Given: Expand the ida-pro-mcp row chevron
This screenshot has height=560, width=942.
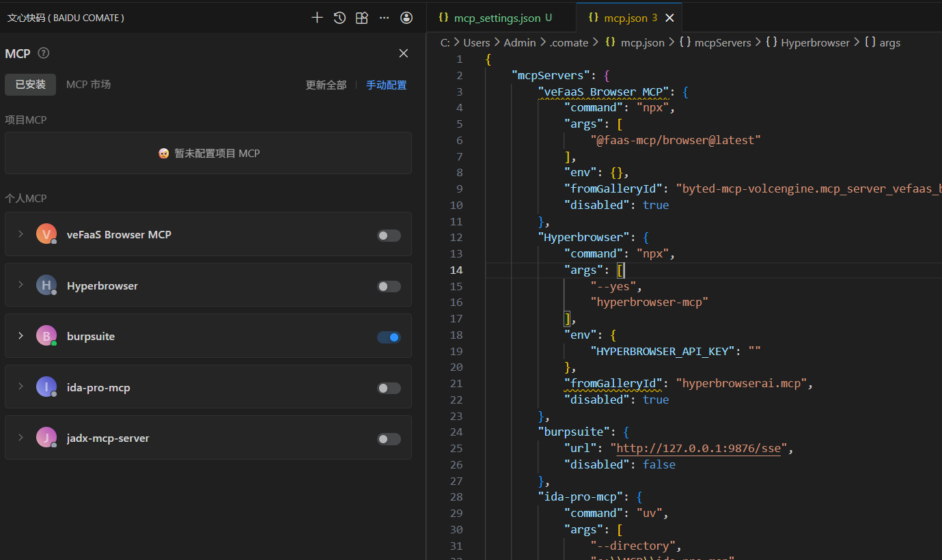Looking at the screenshot, I should click(20, 387).
